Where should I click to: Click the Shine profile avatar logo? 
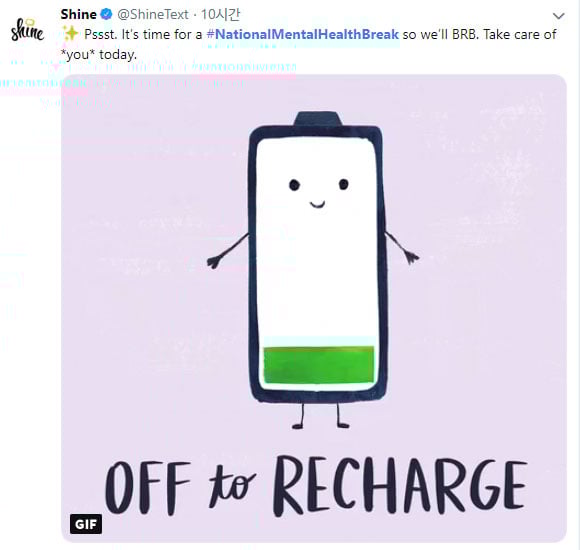click(x=27, y=30)
